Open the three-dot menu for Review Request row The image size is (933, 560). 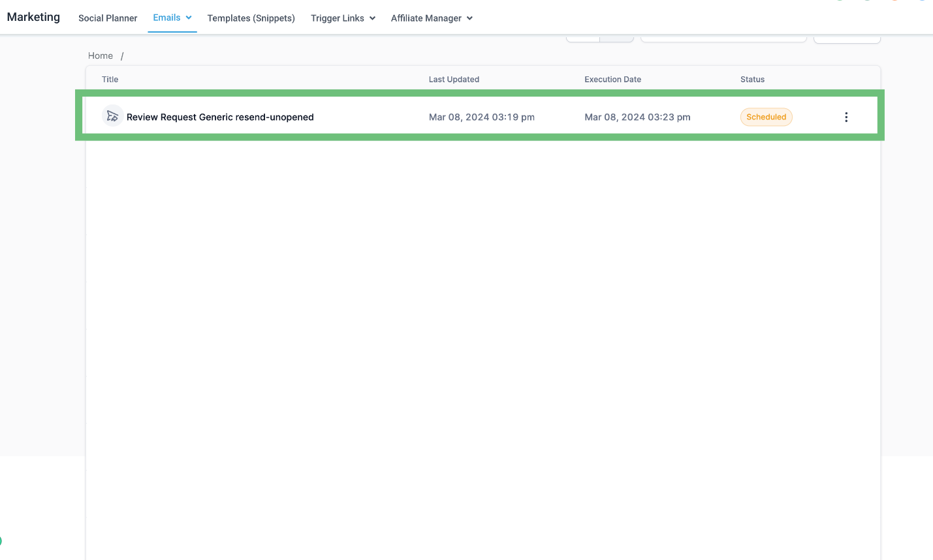click(846, 117)
